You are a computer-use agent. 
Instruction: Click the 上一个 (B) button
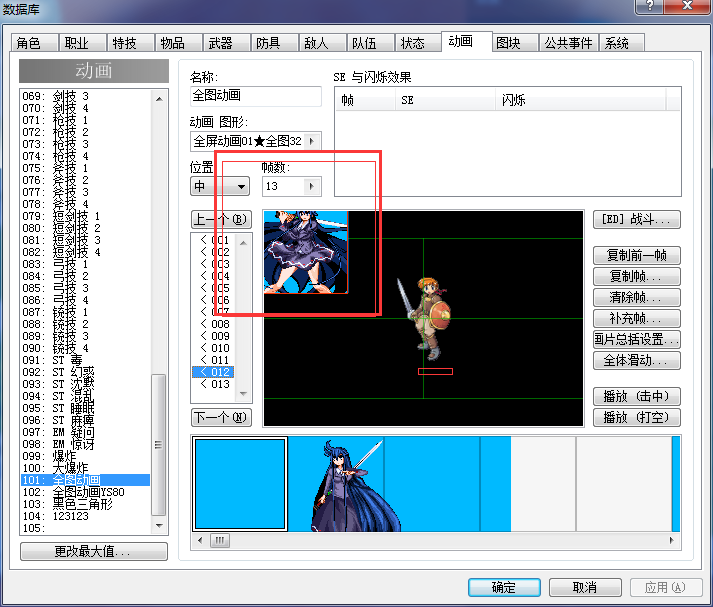pos(221,220)
